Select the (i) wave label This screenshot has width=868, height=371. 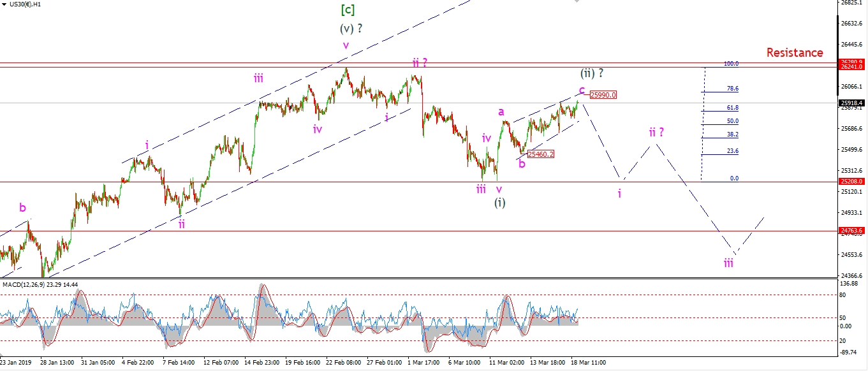(501, 203)
